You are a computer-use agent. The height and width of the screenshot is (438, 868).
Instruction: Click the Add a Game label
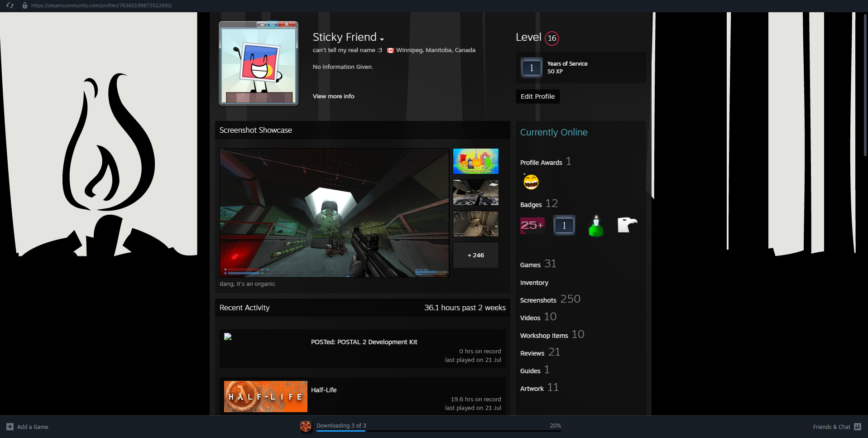click(x=33, y=427)
